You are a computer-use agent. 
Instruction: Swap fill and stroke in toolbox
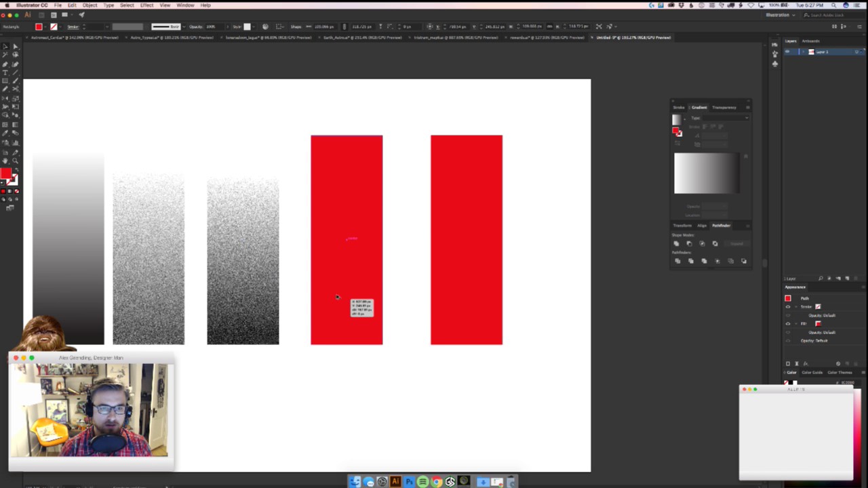[x=16, y=171]
